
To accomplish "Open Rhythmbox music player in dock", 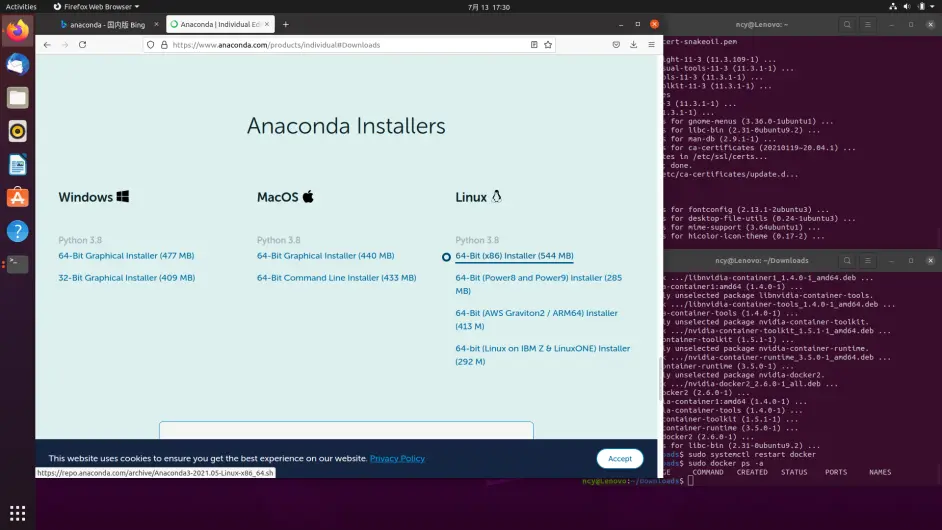I will pyautogui.click(x=17, y=131).
